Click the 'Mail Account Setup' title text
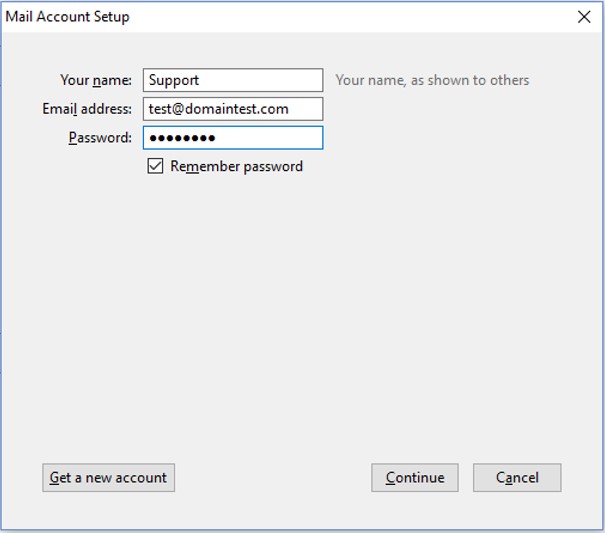This screenshot has width=605, height=533. point(68,17)
